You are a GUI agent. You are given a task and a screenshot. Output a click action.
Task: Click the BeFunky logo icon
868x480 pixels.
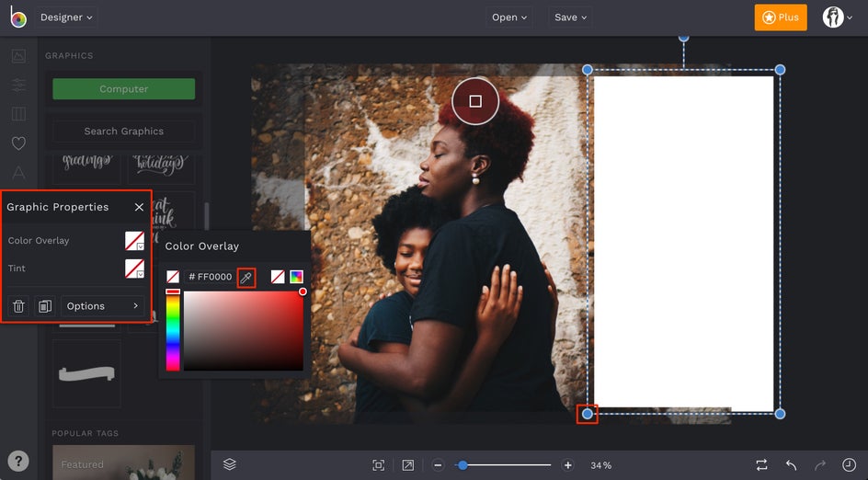(x=18, y=17)
